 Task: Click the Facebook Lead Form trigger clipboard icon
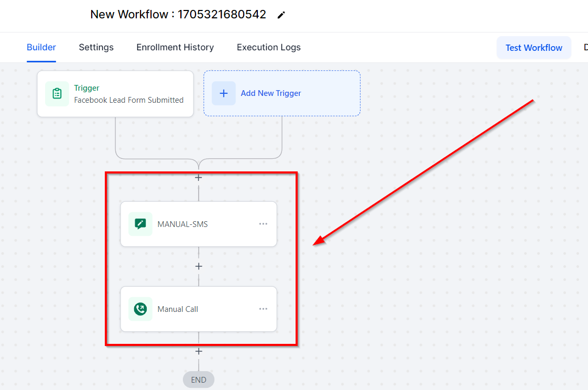pyautogui.click(x=57, y=93)
